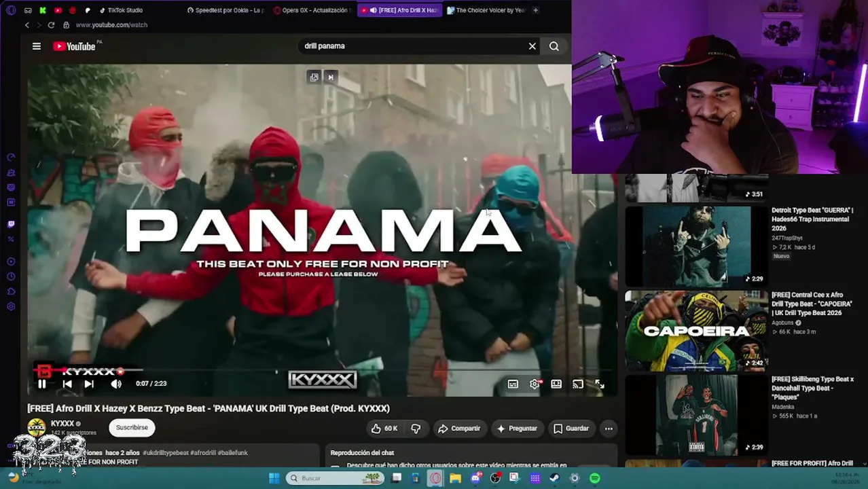Open a new browser tab
868x489 pixels.
[x=535, y=10]
